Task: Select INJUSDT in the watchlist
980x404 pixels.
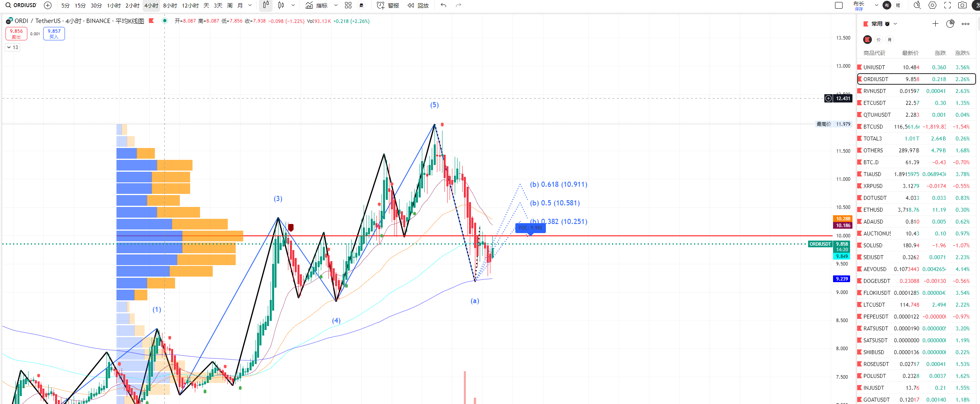Action: 916,388
